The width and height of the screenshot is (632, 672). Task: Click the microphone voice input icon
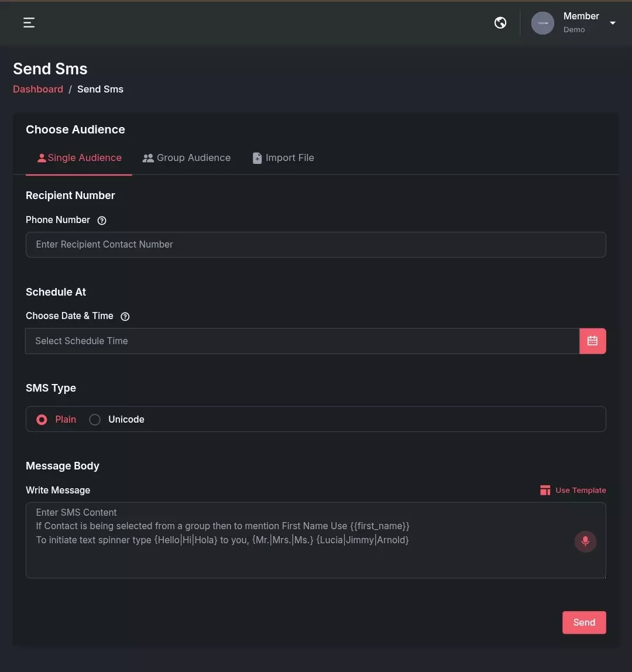tap(585, 541)
